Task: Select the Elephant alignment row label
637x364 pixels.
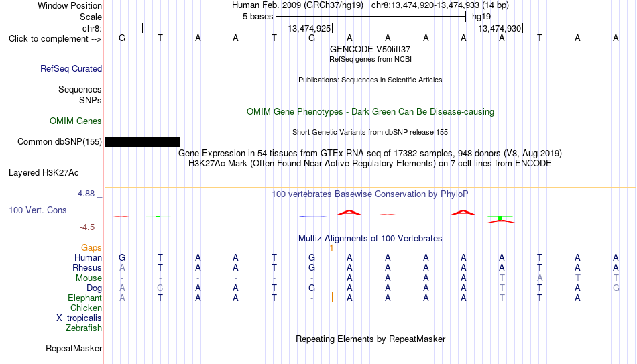Action: (x=84, y=298)
